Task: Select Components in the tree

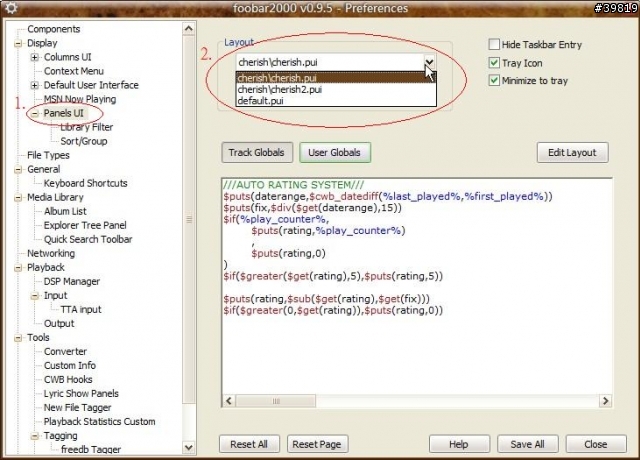Action: point(53,29)
